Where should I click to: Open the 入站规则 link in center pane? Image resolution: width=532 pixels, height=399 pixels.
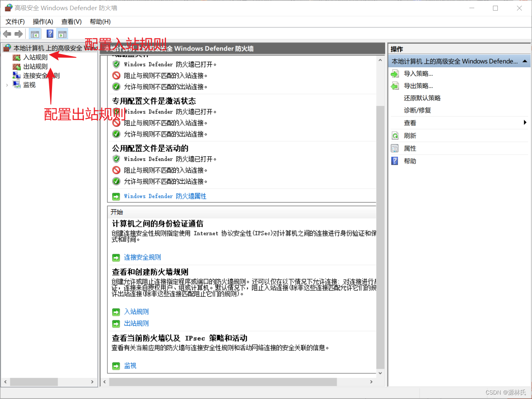point(136,312)
